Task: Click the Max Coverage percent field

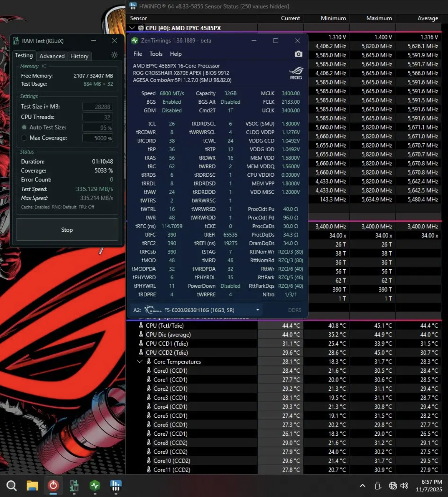Action: click(x=97, y=138)
